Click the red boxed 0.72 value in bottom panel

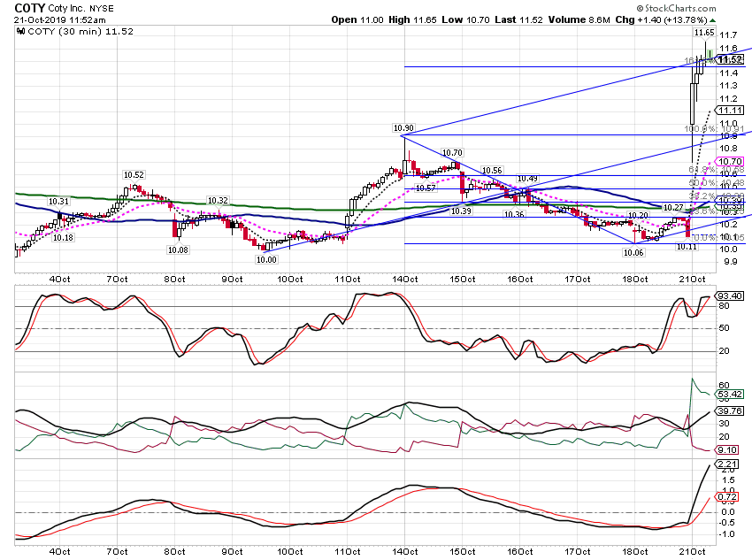[x=727, y=496]
